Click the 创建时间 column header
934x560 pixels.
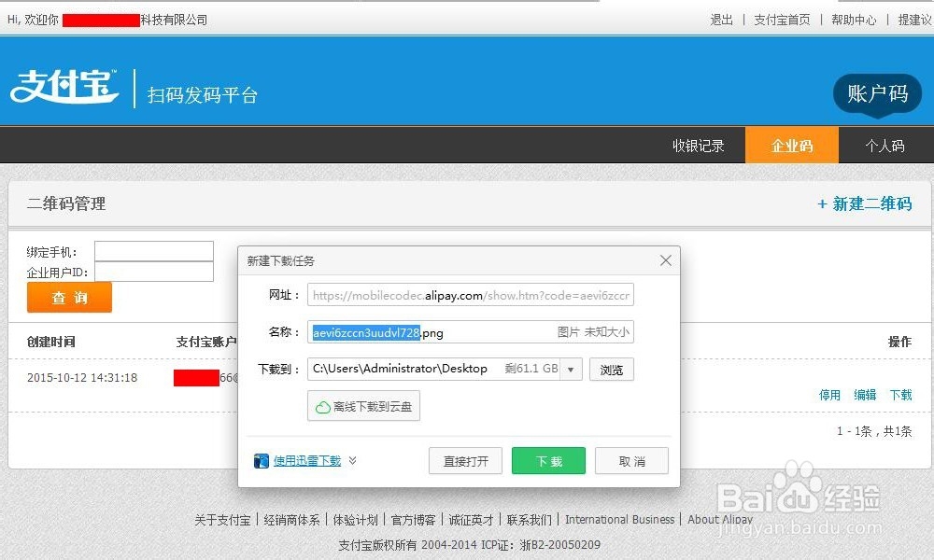pyautogui.click(x=51, y=342)
